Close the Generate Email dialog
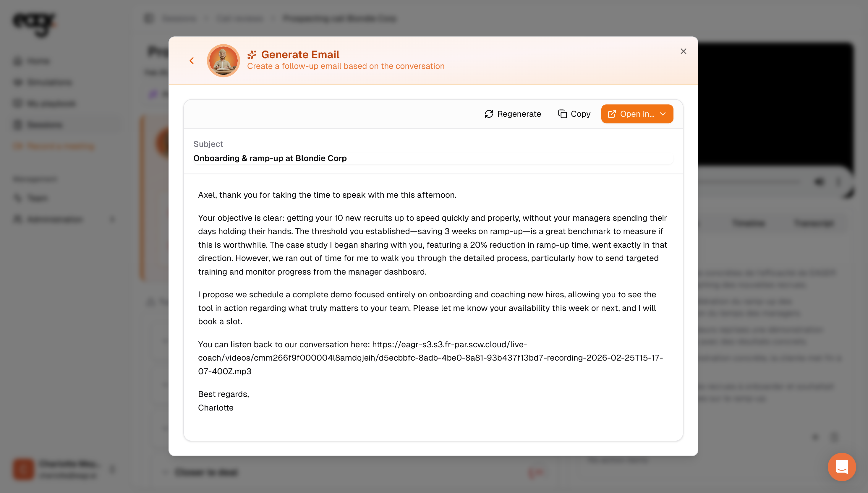This screenshot has height=493, width=868. pos(683,51)
